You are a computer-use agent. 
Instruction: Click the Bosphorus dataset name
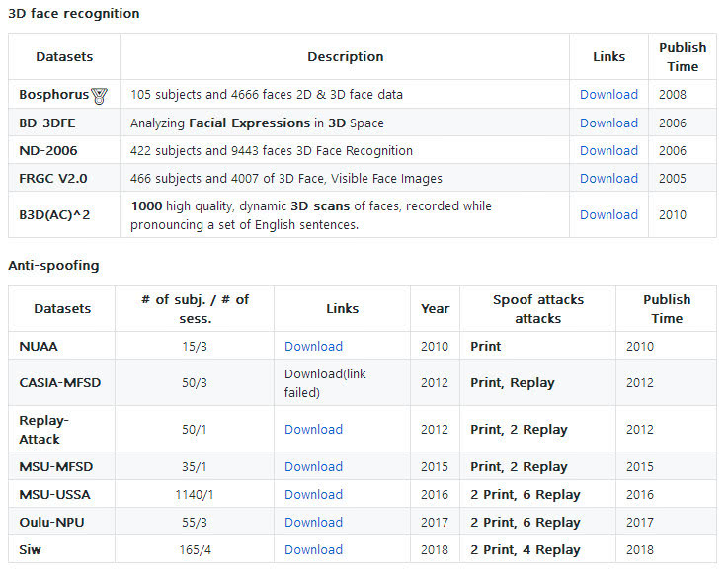click(53, 95)
